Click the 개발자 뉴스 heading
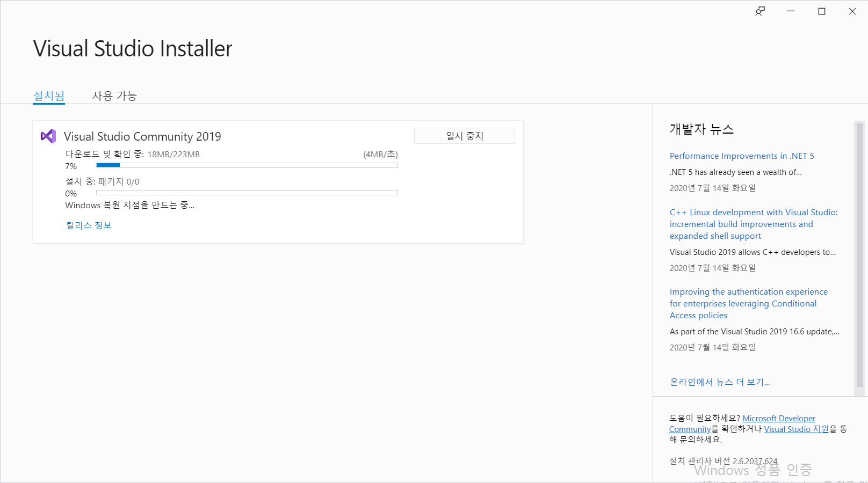 (x=701, y=129)
